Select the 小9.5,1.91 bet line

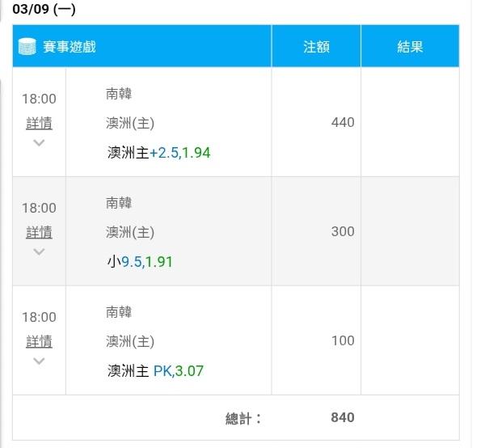(x=140, y=262)
